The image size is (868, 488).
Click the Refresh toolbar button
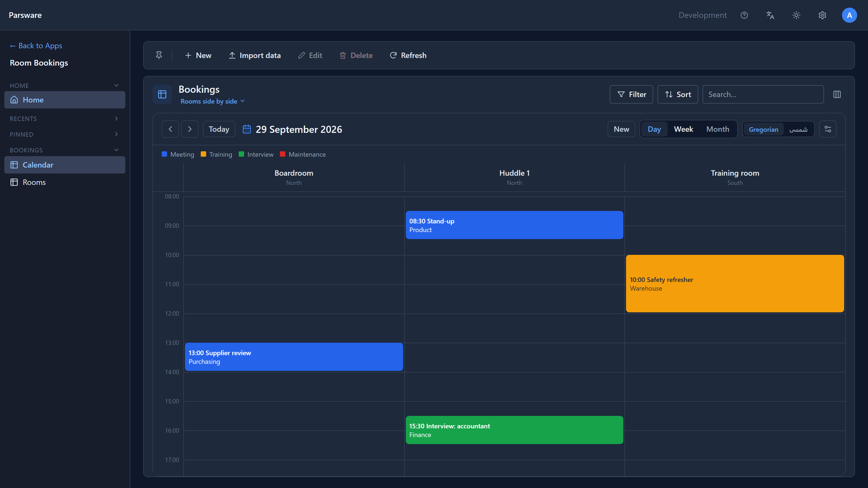coord(408,55)
